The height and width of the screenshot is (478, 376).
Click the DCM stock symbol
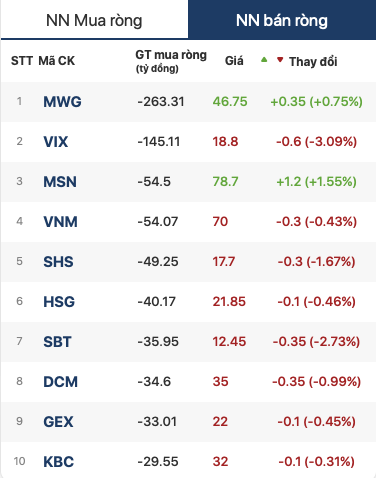click(60, 382)
